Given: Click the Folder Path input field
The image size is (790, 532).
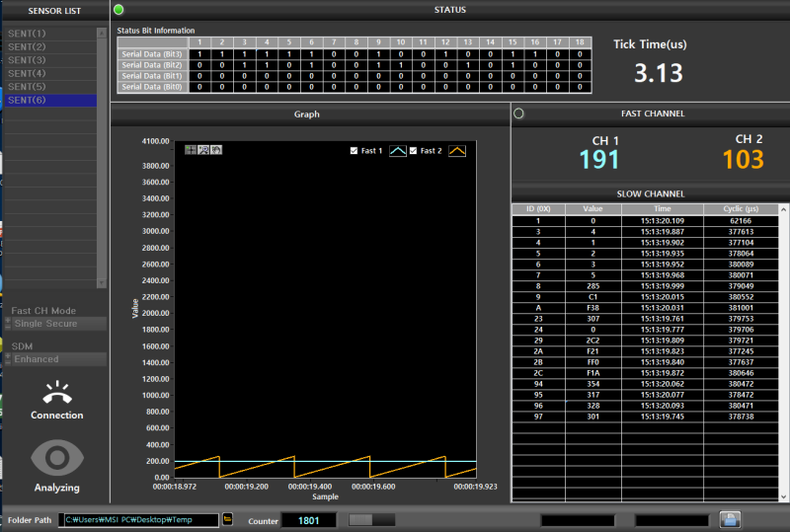Looking at the screenshot, I should 140,519.
